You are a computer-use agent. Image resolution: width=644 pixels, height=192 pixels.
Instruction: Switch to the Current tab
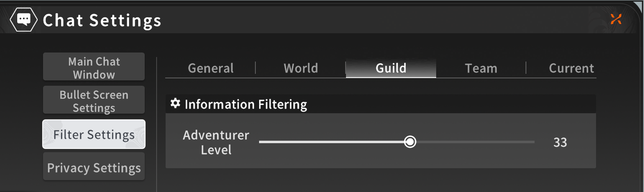571,68
